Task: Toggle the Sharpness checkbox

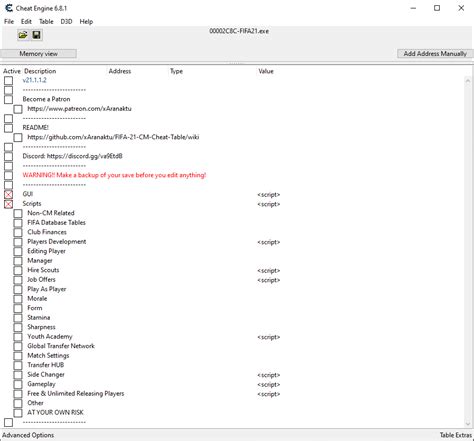Action: tap(18, 327)
